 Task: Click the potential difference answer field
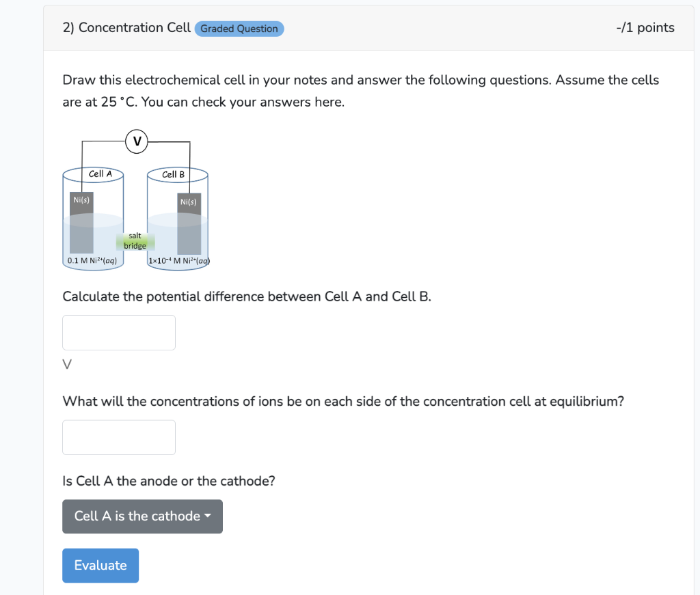coord(118,332)
